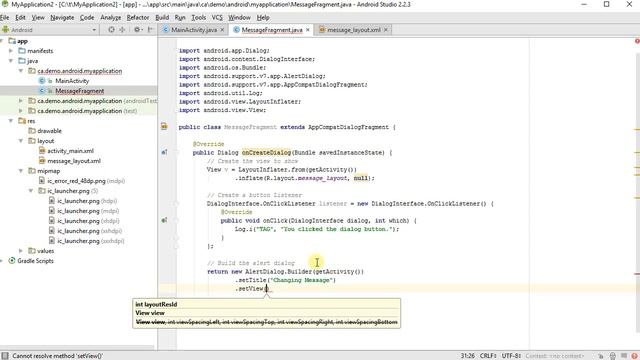Click the 'View view' parameter hint
Image resolution: width=640 pixels, height=360 pixels.
pos(150,313)
